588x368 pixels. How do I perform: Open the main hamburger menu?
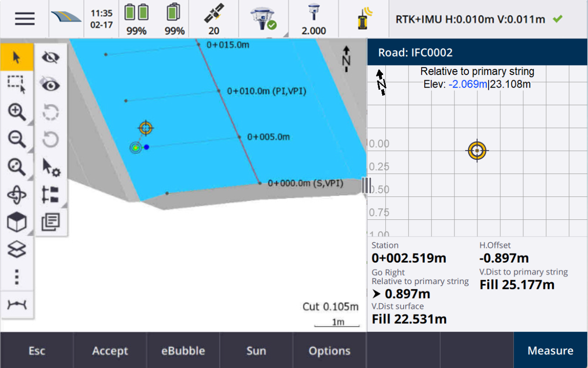(x=24, y=19)
